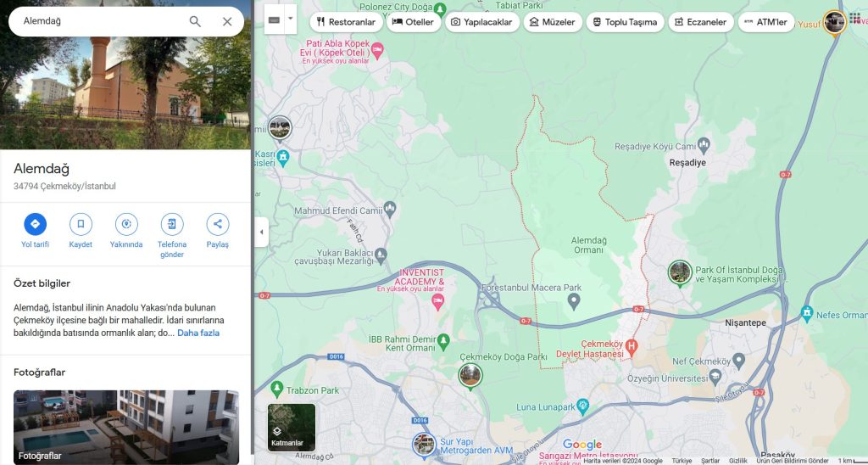The width and height of the screenshot is (868, 465).
Task: Click the search magnifier icon
Action: [x=195, y=21]
